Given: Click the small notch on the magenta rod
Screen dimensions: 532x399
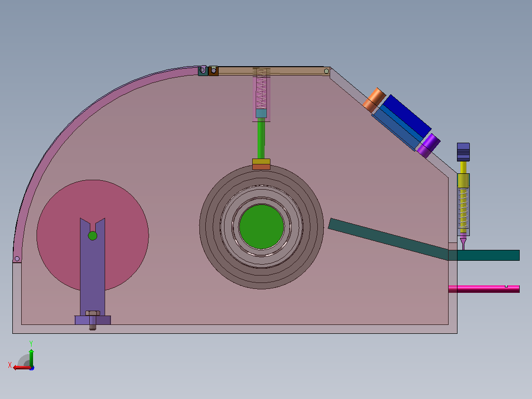Looking at the screenshot, I should [x=506, y=286].
